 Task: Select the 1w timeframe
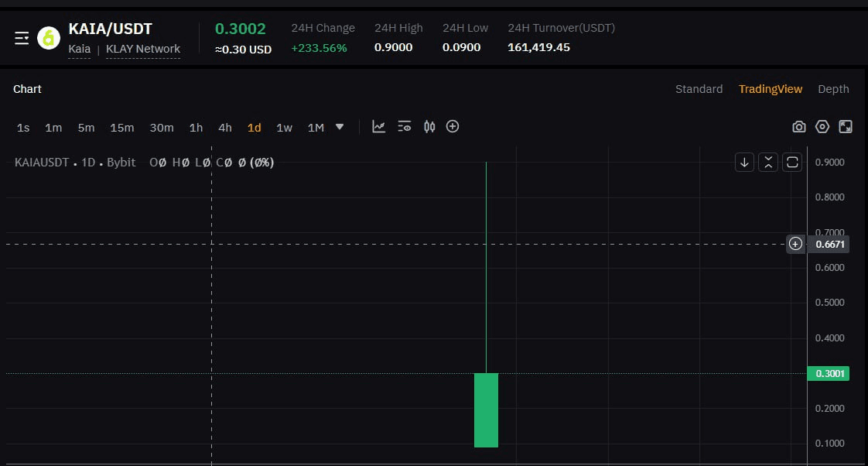285,128
